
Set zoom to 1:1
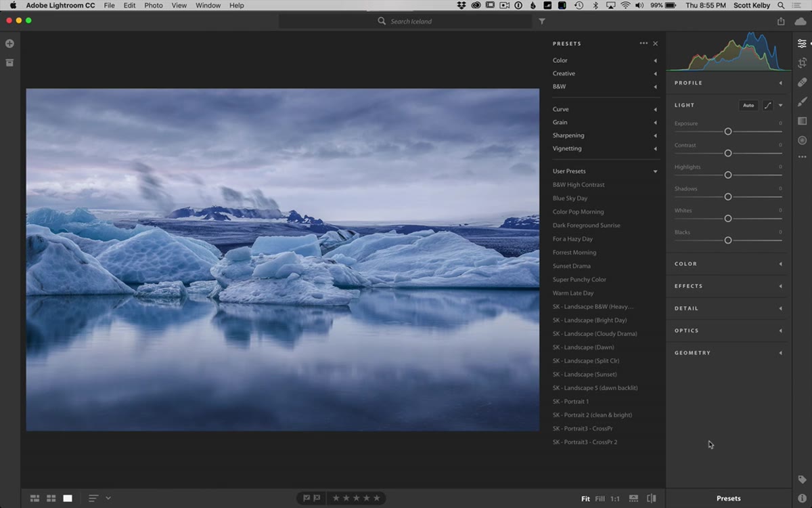pyautogui.click(x=615, y=499)
